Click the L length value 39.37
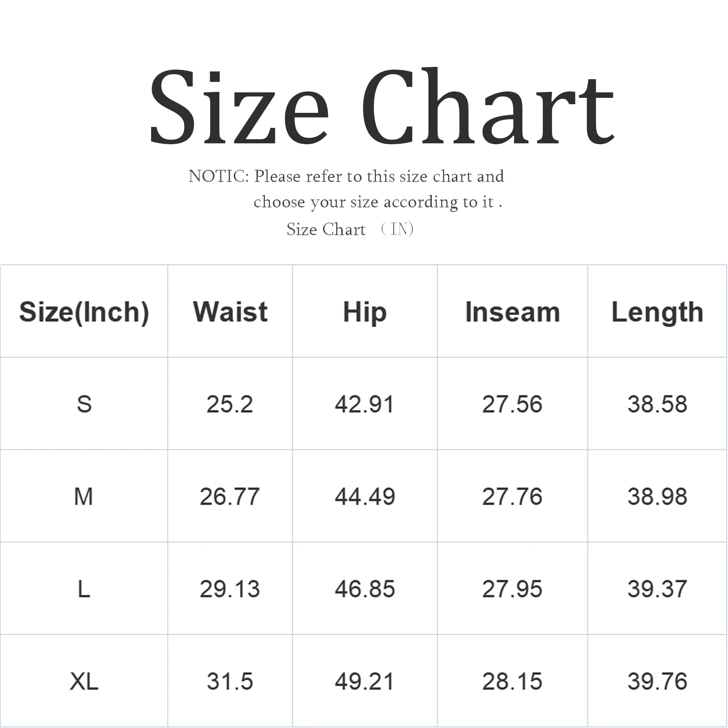The height and width of the screenshot is (728, 728). click(657, 589)
